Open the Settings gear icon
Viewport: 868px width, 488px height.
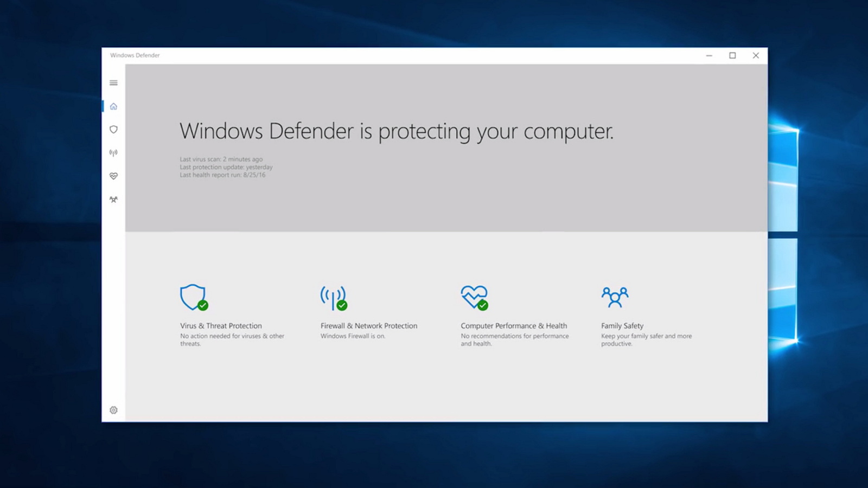pos(113,410)
